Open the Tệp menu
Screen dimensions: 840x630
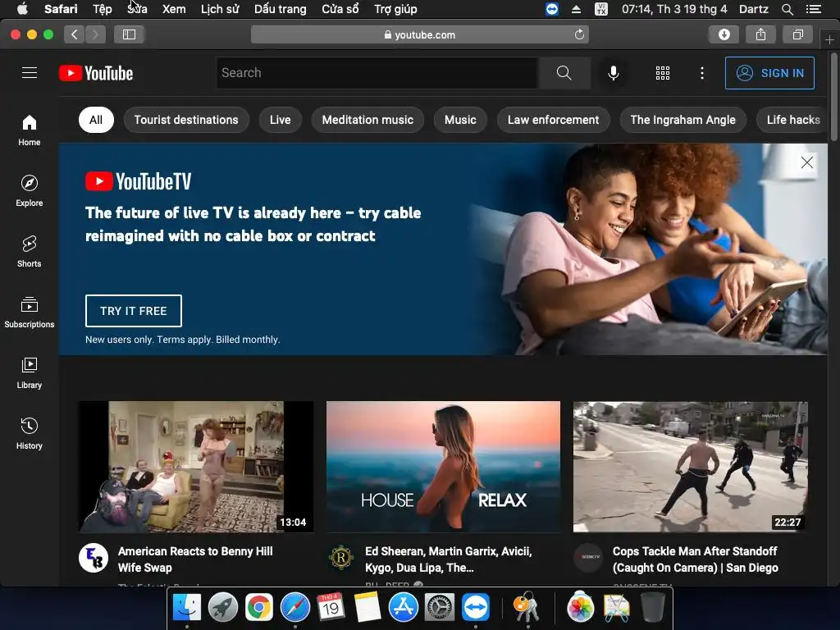click(103, 9)
